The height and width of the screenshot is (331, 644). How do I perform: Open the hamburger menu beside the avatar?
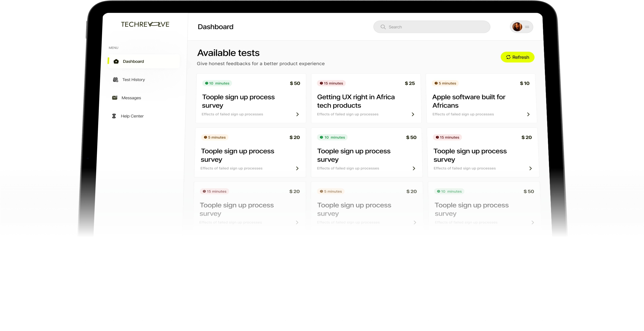coord(527,27)
